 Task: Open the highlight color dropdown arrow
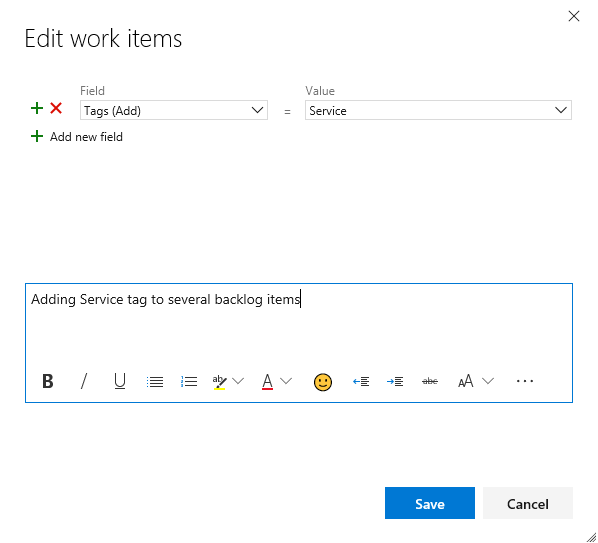[238, 381]
